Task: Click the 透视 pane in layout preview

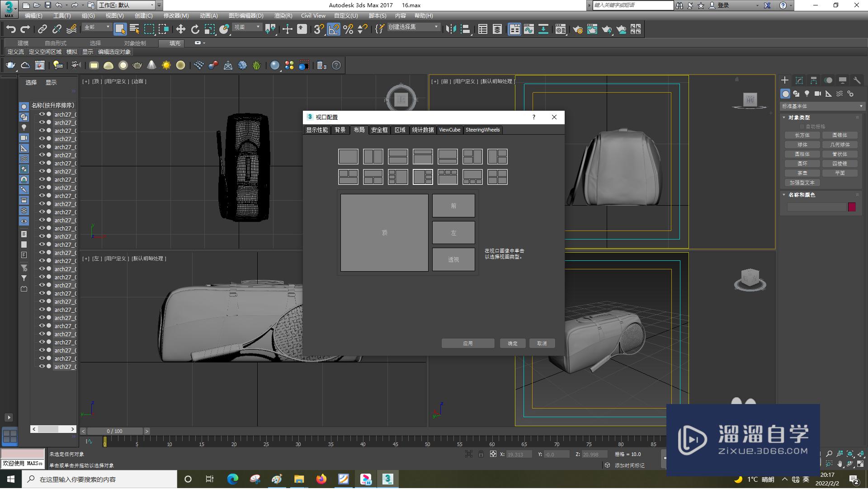Action: [453, 259]
